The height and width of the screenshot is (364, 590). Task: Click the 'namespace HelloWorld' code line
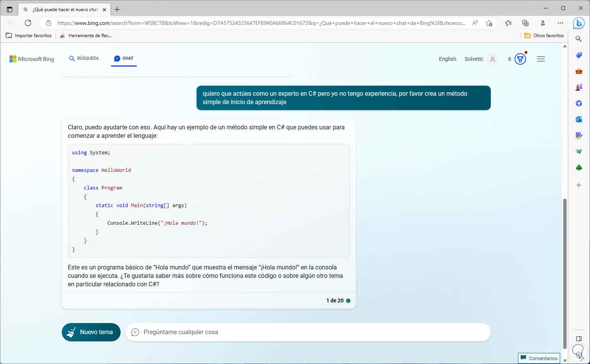click(x=102, y=170)
